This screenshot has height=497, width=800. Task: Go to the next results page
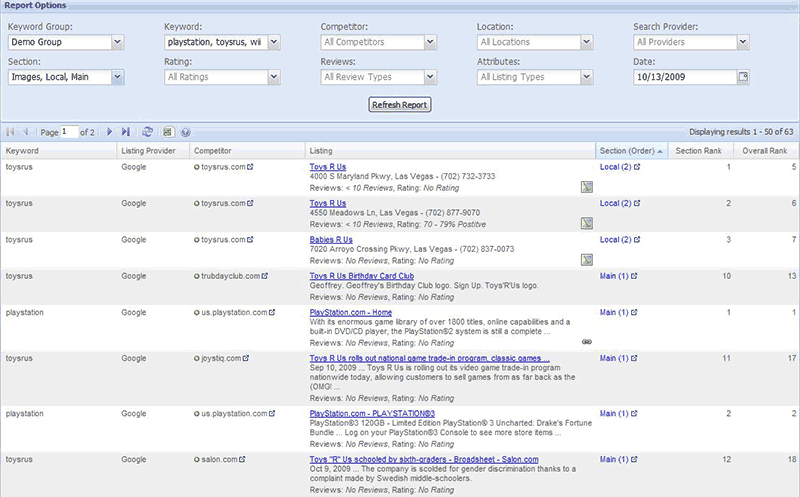coord(109,132)
